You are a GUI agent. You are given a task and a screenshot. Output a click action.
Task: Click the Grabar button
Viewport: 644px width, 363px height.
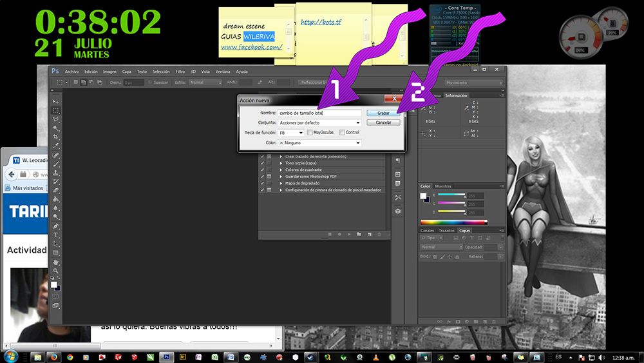383,113
